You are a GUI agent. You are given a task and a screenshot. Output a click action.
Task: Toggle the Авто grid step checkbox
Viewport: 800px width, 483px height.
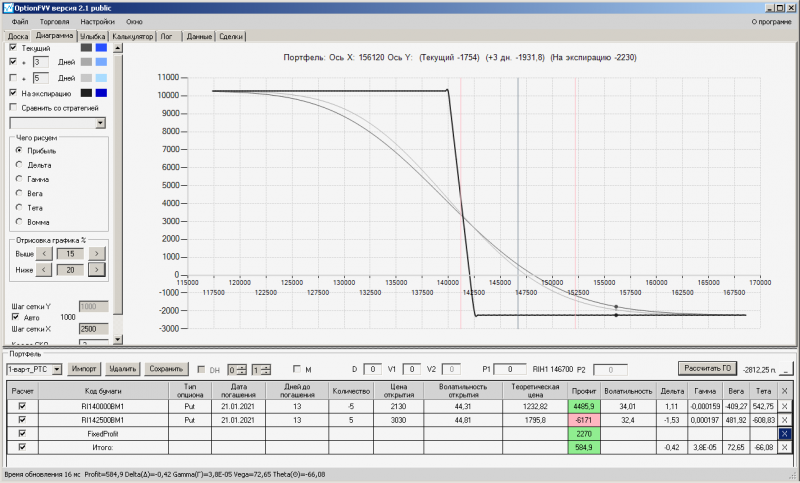tap(15, 317)
